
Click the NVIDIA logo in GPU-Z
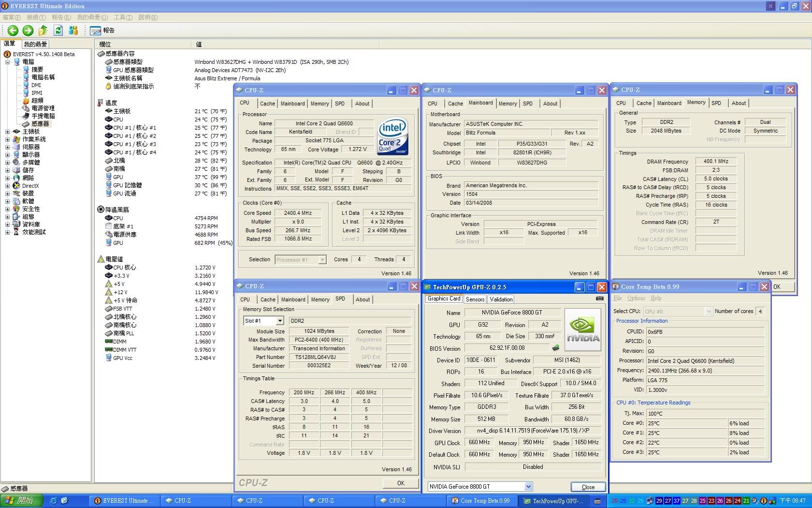[x=583, y=330]
